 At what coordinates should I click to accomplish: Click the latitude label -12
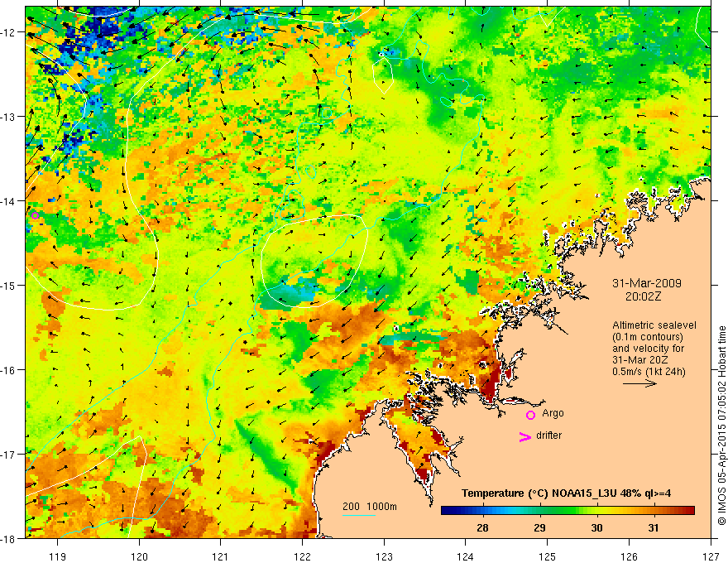tap(9, 32)
